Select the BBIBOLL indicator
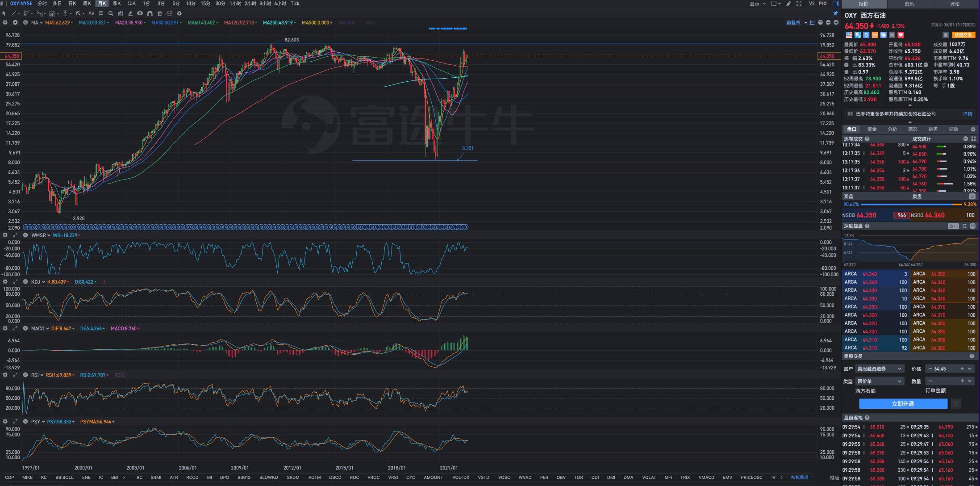Screen dimensions: 980x486 point(64,478)
